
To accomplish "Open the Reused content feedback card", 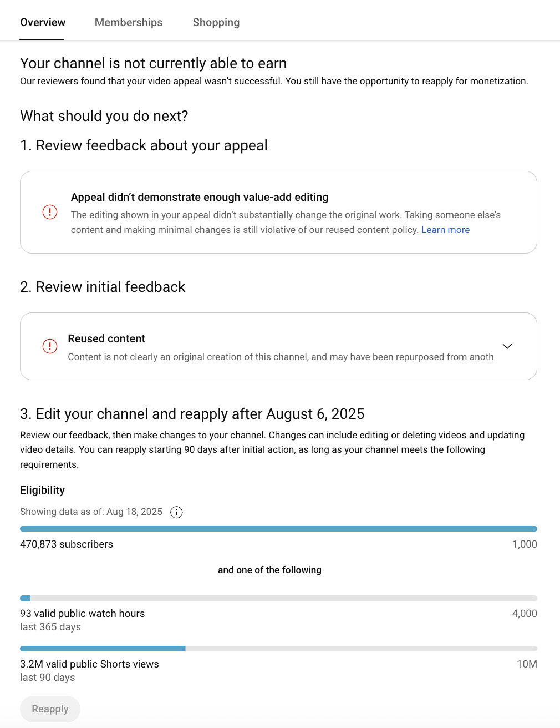I will click(278, 346).
